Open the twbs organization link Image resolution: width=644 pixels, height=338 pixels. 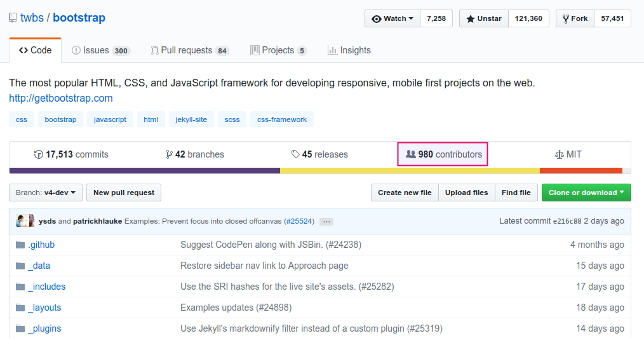click(32, 18)
